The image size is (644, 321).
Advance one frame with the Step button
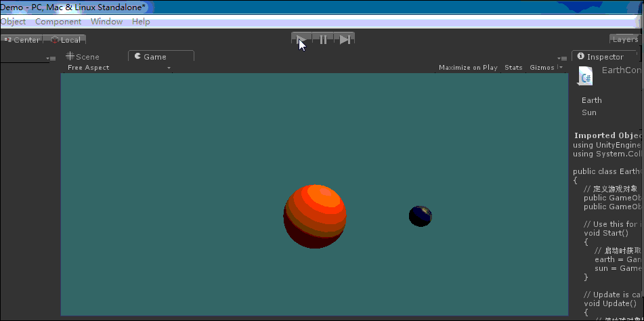[344, 39]
